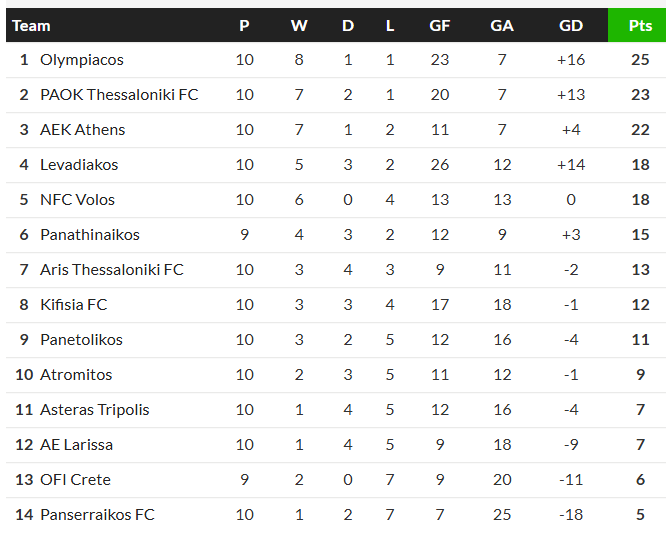This screenshot has width=666, height=542.
Task: Select AEK Athens in the table
Action: pos(83,130)
